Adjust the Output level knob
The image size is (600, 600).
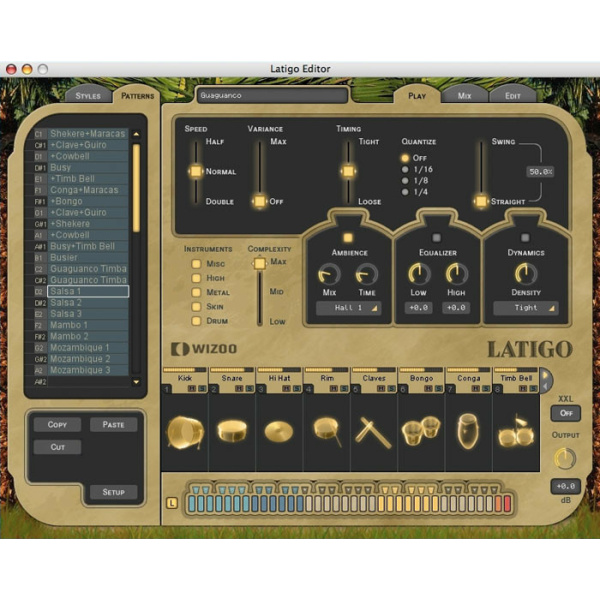click(565, 459)
